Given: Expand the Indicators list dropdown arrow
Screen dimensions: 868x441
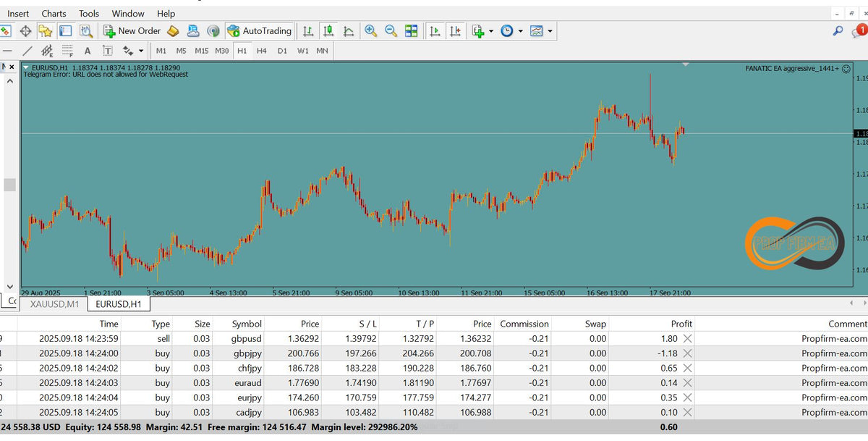Looking at the screenshot, I should click(x=491, y=31).
